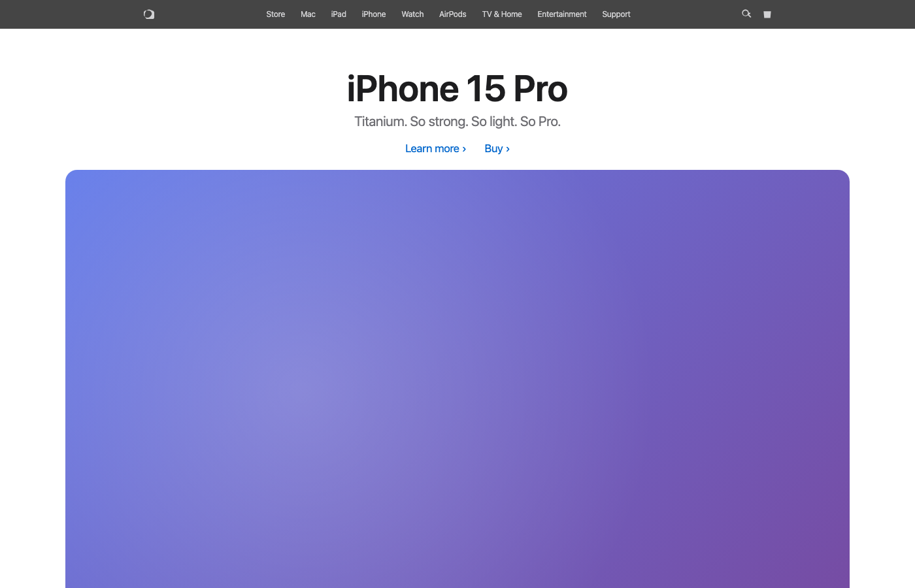Click the iPhone 15 Pro heading
This screenshot has width=915, height=588.
coord(457,89)
